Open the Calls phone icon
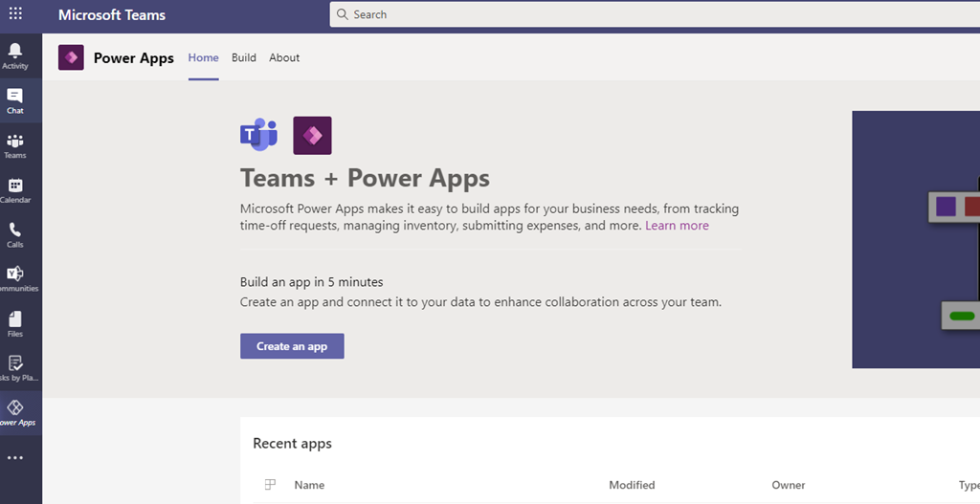The width and height of the screenshot is (980, 504). tap(15, 234)
